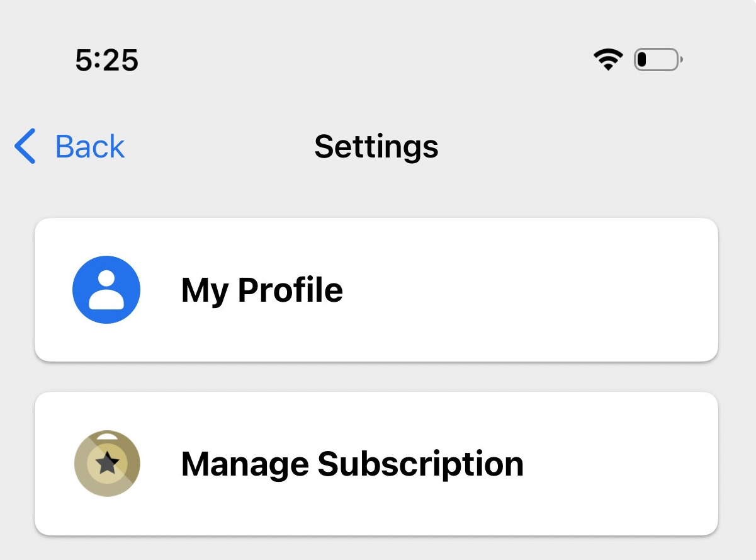
Task: Click the dark star inside subscription badge
Action: [x=107, y=464]
